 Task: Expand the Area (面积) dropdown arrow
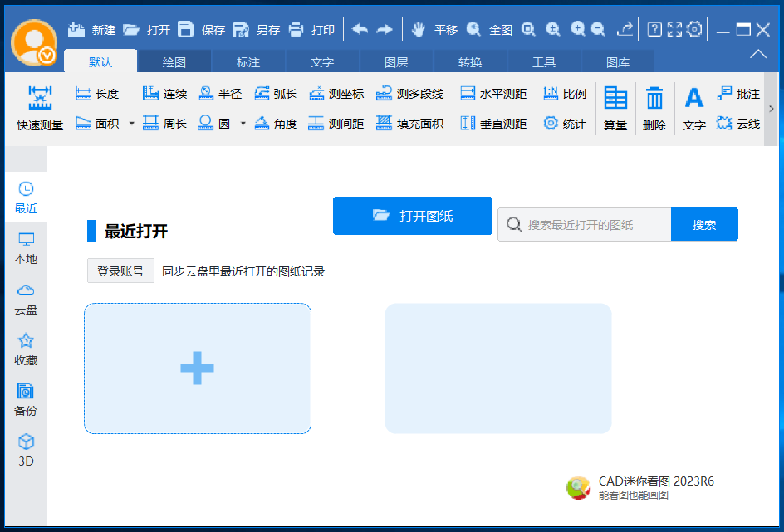click(x=131, y=124)
